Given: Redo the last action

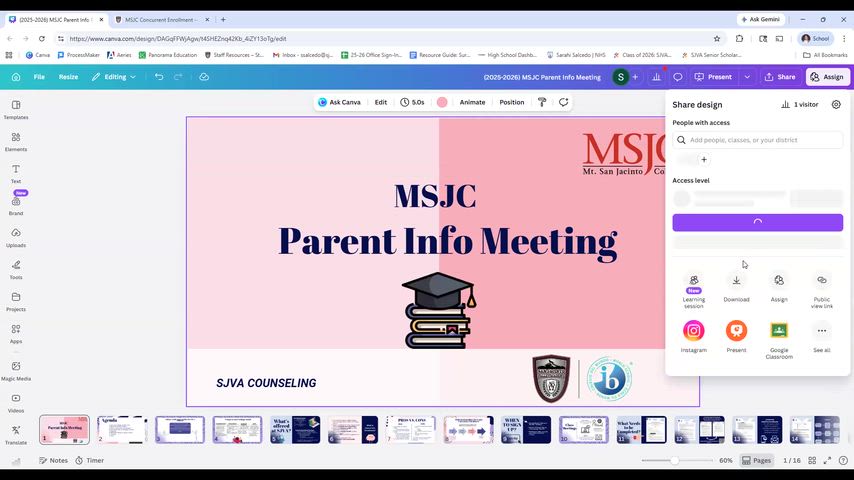Looking at the screenshot, I should pyautogui.click(x=178, y=77).
